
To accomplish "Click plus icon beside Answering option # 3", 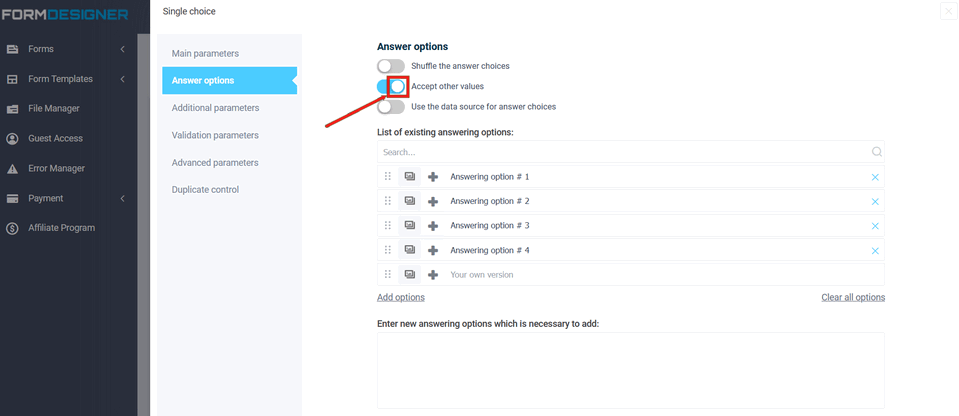I will coord(433,226).
